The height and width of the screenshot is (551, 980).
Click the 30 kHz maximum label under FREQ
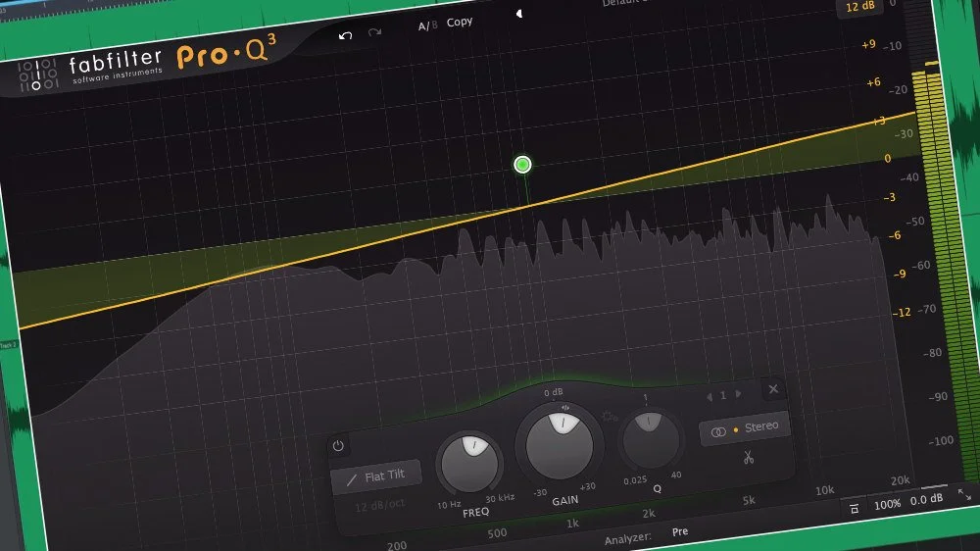click(x=500, y=498)
